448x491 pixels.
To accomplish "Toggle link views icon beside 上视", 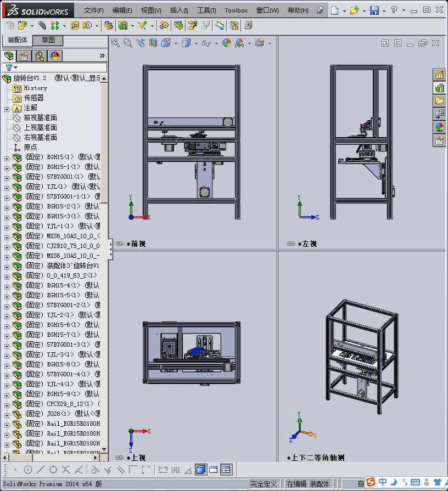I will (x=120, y=458).
